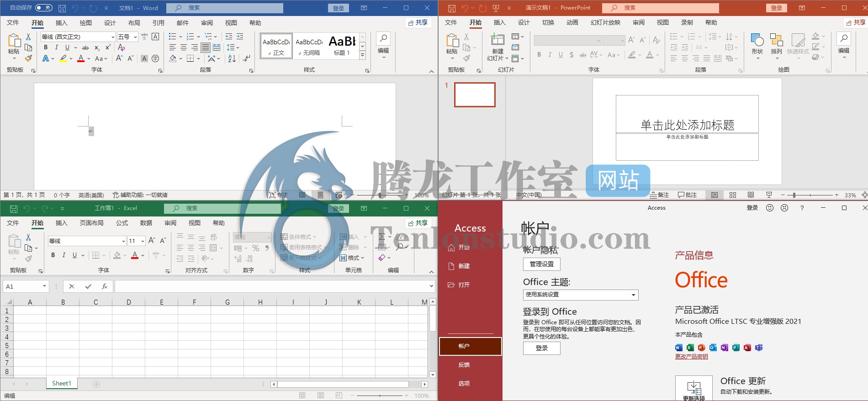This screenshot has width=868, height=401.
Task: Click New Sheet plus icon in Excel
Action: tap(96, 384)
